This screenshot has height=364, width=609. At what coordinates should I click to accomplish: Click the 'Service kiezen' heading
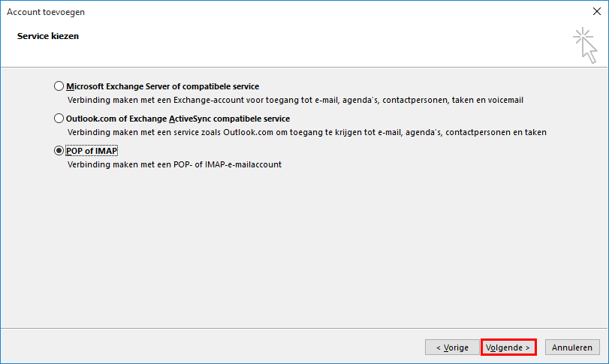[x=48, y=36]
